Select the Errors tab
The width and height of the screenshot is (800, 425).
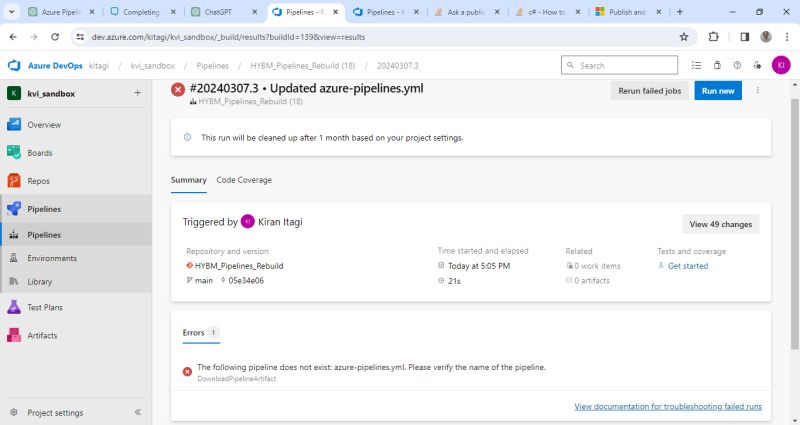click(x=201, y=333)
